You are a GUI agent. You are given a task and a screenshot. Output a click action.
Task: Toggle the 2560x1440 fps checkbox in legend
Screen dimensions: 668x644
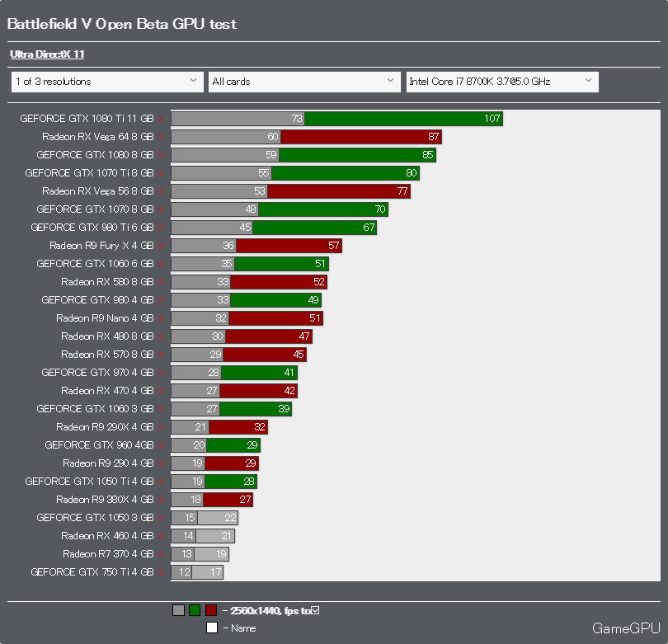click(x=315, y=610)
